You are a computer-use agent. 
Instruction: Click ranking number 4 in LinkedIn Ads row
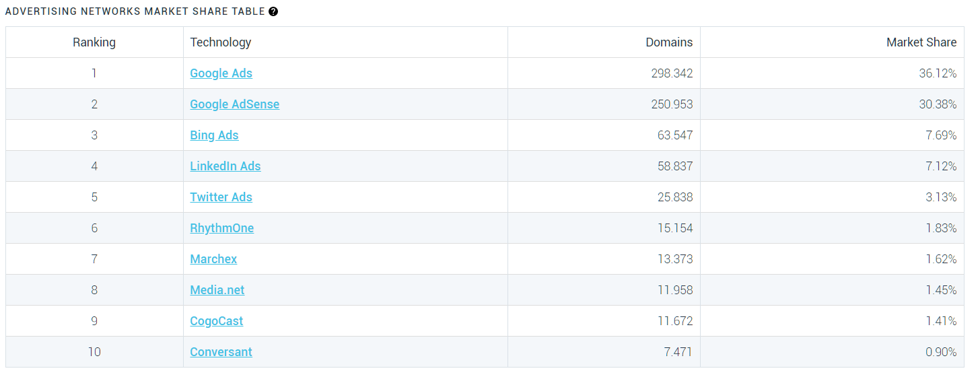point(94,166)
